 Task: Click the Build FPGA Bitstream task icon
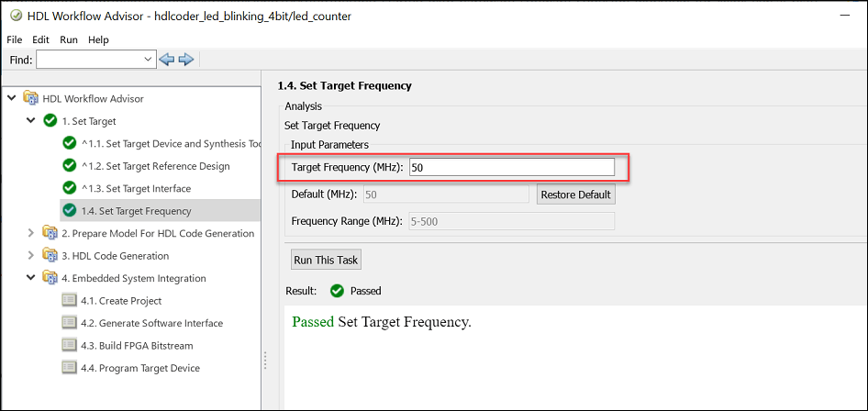pos(69,346)
